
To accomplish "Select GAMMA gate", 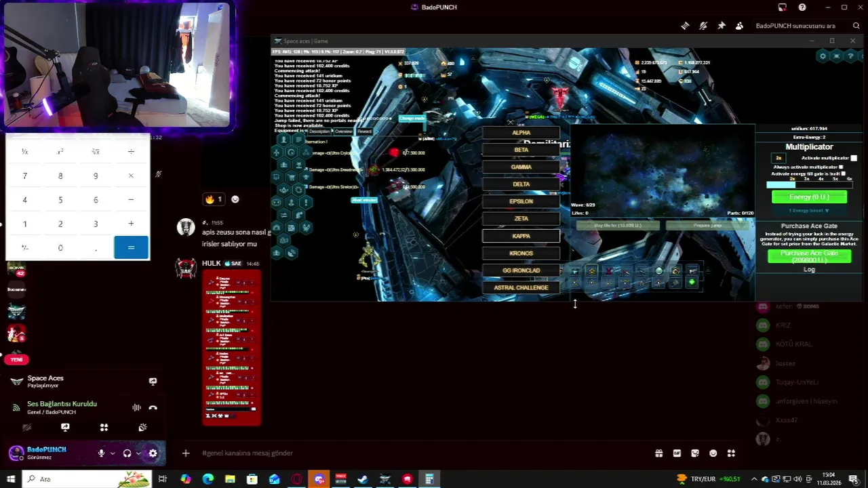I will coord(521,167).
